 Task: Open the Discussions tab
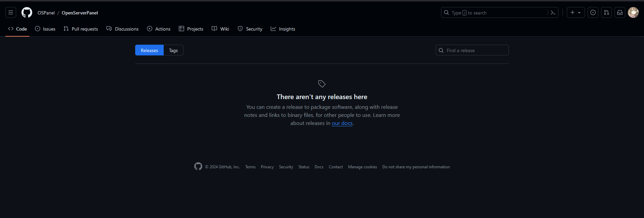tap(122, 29)
